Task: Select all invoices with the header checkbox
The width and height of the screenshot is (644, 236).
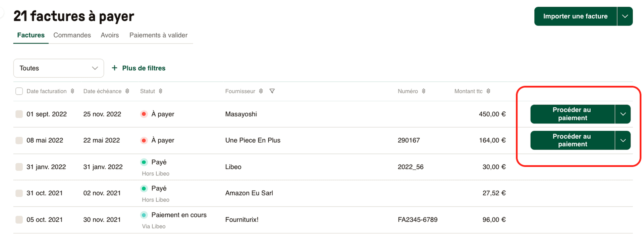Action: 19,91
